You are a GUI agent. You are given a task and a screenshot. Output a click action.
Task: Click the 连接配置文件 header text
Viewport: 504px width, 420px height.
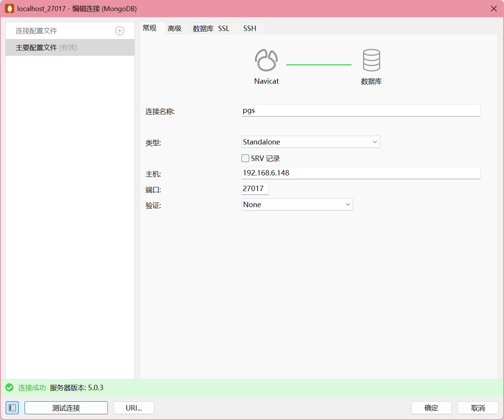(36, 31)
